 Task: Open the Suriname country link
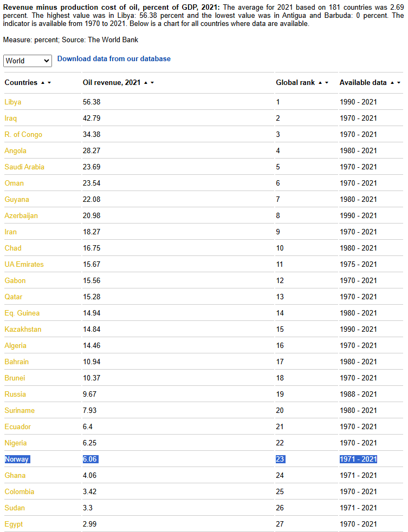[x=20, y=411]
